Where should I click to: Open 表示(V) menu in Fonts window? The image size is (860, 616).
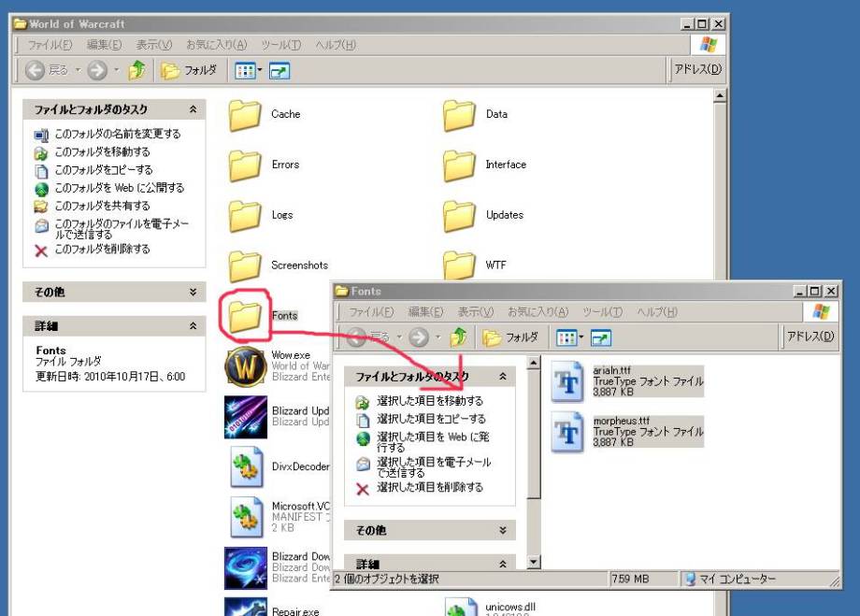(476, 311)
